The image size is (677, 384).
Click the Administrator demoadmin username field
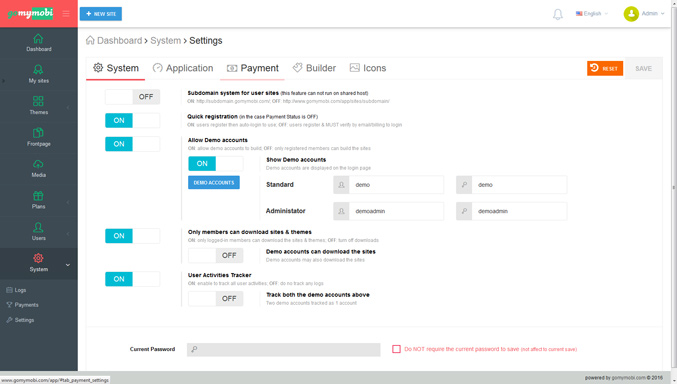click(396, 211)
